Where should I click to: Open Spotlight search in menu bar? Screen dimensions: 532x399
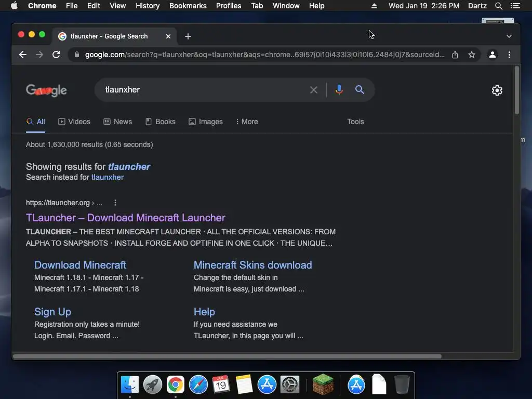[498, 6]
